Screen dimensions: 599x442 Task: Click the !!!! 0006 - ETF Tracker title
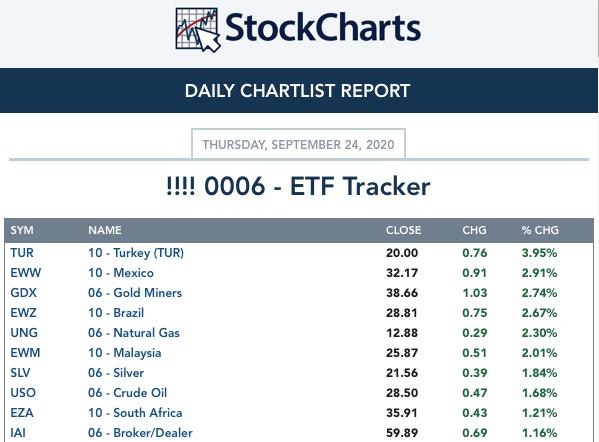[298, 186]
